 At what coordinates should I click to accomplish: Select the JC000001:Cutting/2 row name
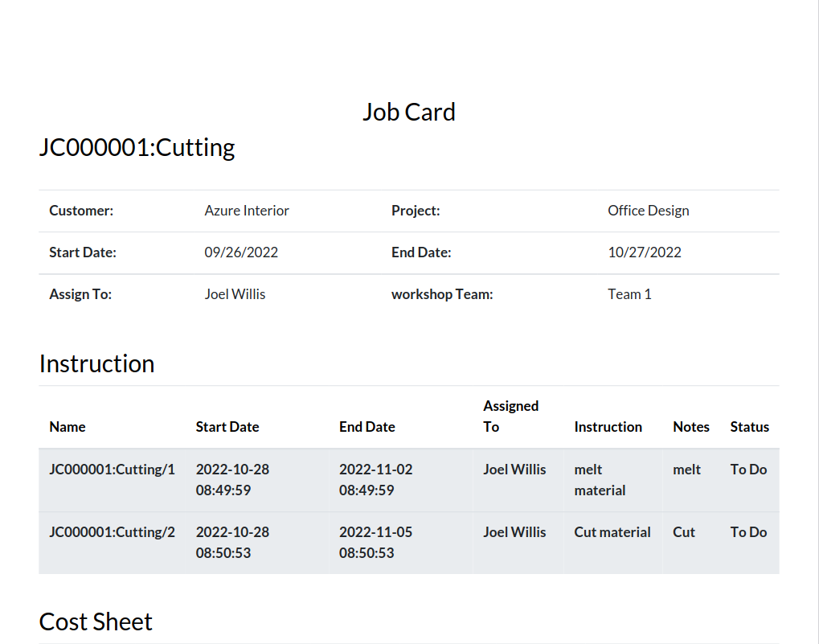(x=112, y=531)
